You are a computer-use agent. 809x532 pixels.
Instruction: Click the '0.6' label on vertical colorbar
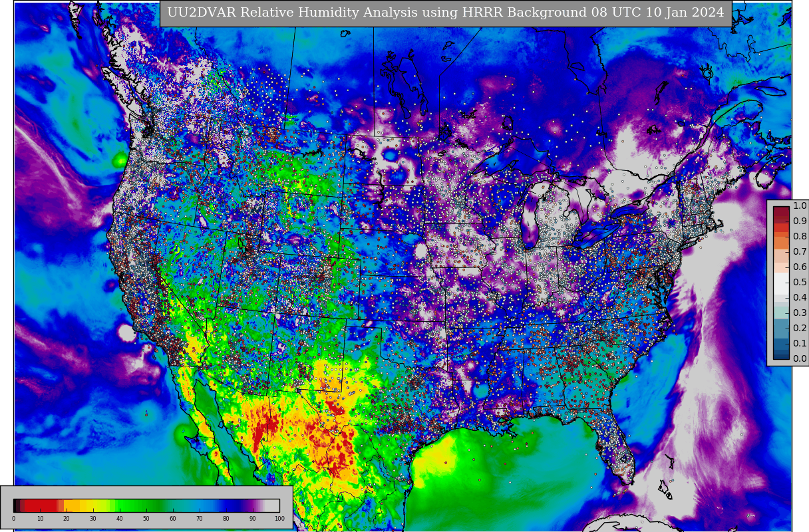pyautogui.click(x=799, y=267)
